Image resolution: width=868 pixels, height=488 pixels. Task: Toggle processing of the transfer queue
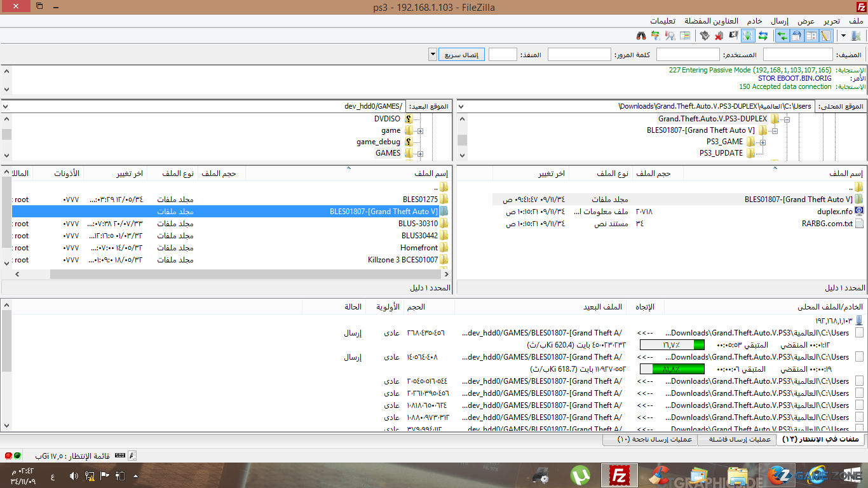(x=748, y=36)
